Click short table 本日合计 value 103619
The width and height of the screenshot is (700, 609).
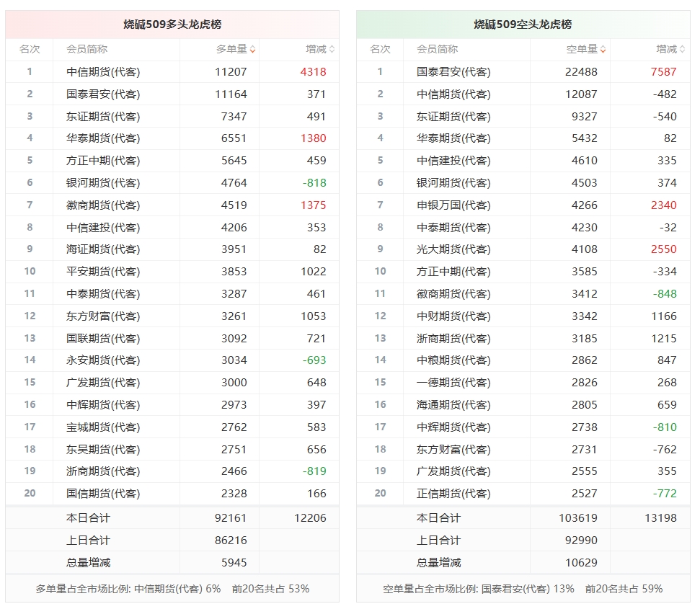(x=578, y=518)
